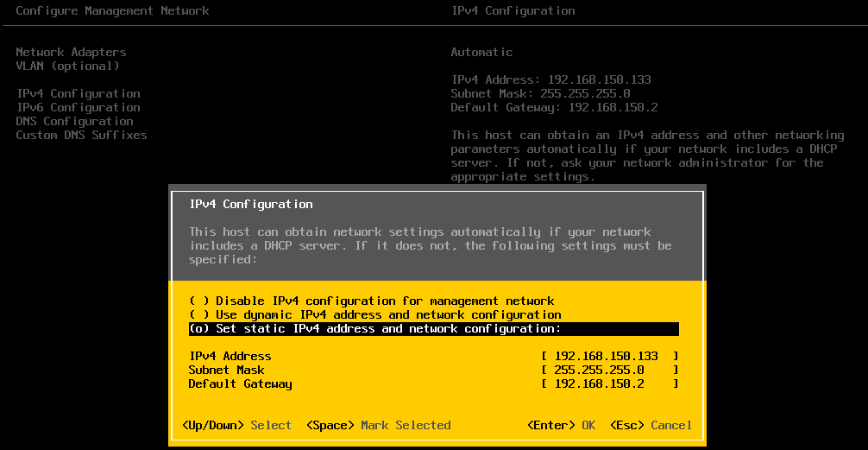868x450 pixels.
Task: Click the Space Mark Selected hint
Action: [x=378, y=425]
